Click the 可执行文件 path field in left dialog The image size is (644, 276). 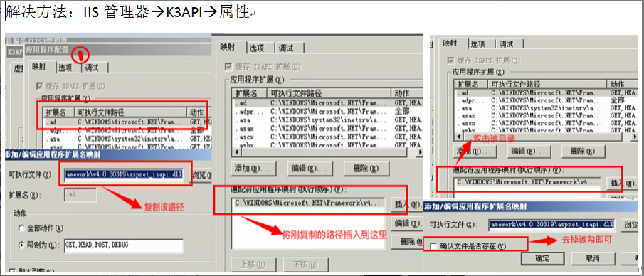point(124,174)
